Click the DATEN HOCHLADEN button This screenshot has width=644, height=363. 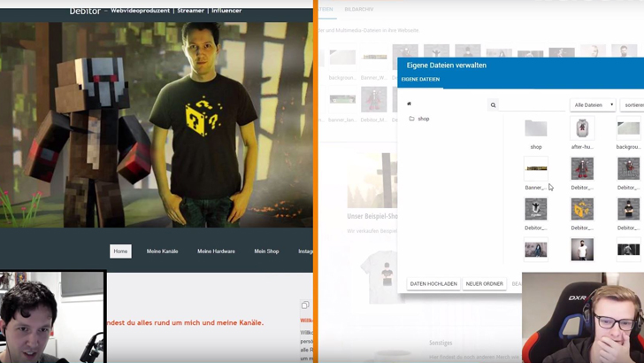pyautogui.click(x=433, y=283)
